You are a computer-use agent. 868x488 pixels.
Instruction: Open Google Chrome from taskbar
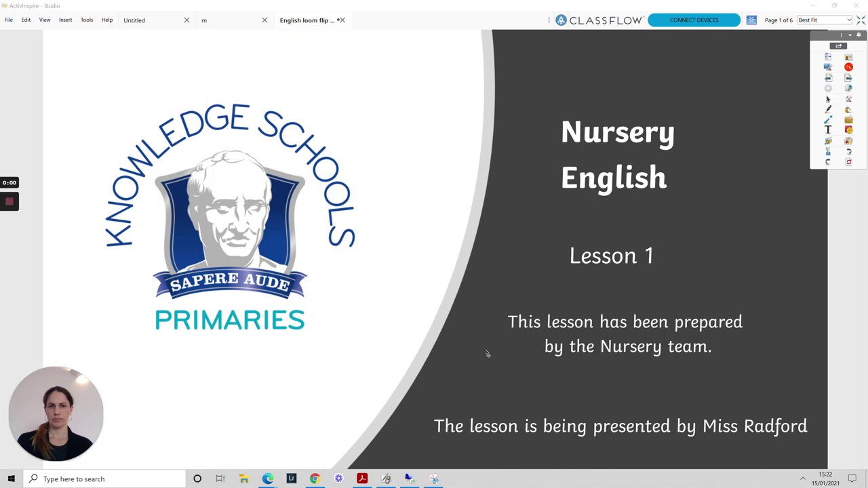point(315,479)
